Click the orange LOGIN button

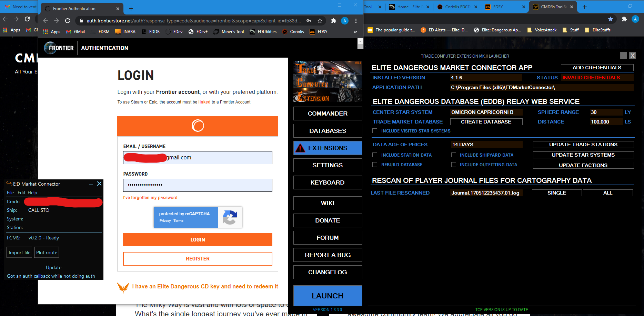(198, 240)
